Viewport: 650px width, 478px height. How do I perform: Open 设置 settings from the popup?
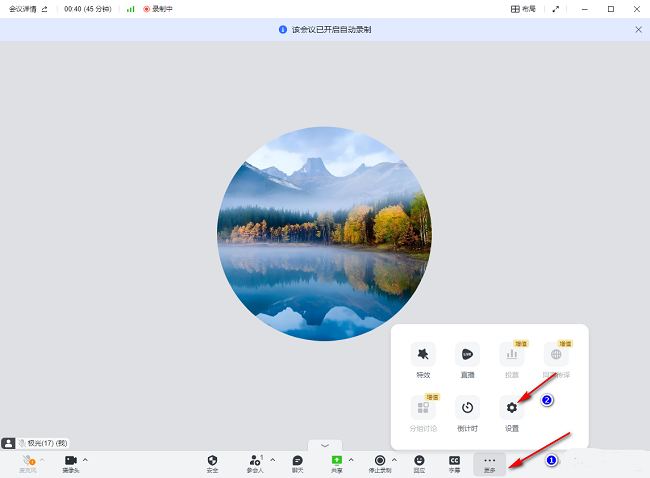tap(511, 412)
